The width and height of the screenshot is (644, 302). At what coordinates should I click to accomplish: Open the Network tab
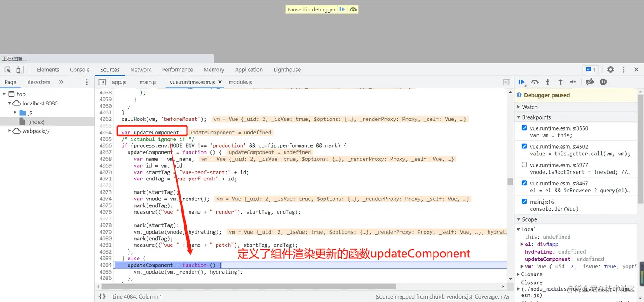141,70
